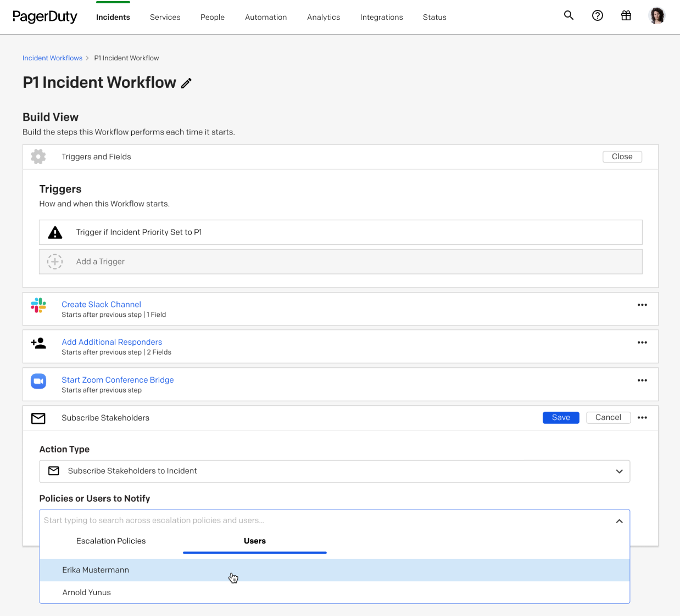Image resolution: width=680 pixels, height=616 pixels.
Task: Expand the Action Type dropdown
Action: [x=619, y=472]
